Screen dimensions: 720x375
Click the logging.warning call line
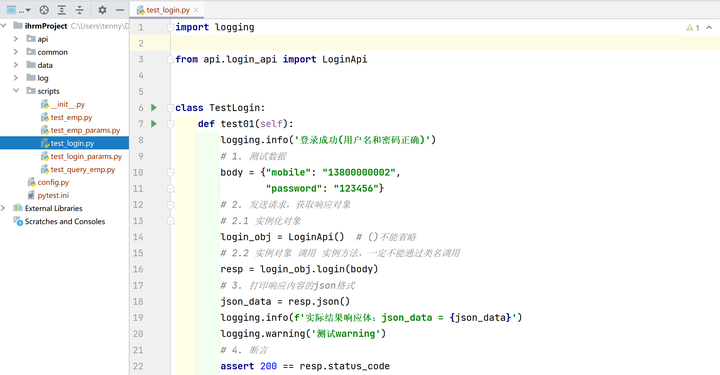click(x=303, y=334)
